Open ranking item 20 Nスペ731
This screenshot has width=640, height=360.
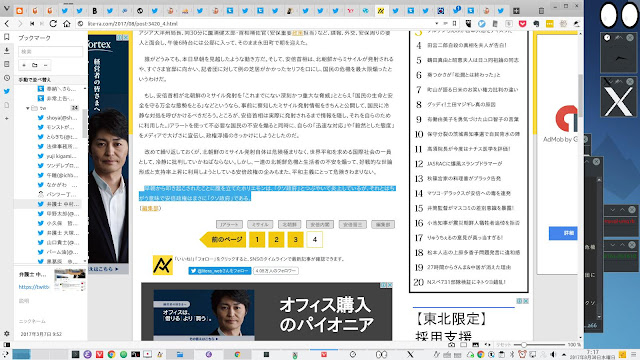pyautogui.click(x=467, y=282)
